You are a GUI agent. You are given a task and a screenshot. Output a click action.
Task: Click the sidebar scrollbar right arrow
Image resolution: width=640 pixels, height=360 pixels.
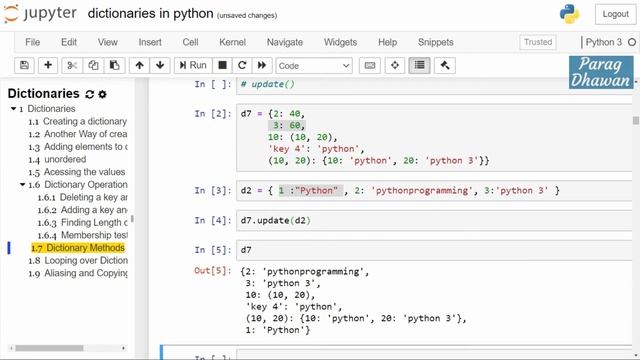pyautogui.click(x=123, y=348)
